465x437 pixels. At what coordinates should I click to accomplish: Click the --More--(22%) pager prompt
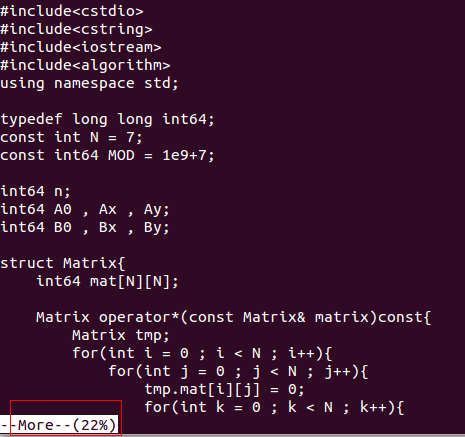point(59,425)
